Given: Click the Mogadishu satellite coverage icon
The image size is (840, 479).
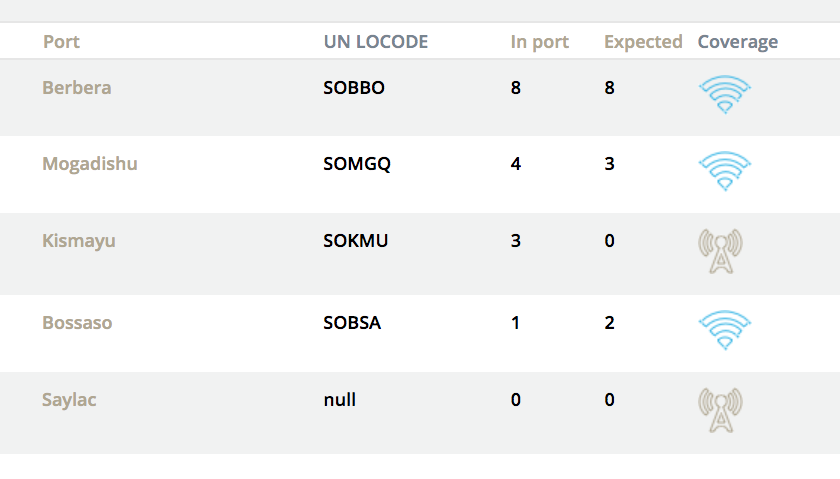Looking at the screenshot, I should (724, 170).
